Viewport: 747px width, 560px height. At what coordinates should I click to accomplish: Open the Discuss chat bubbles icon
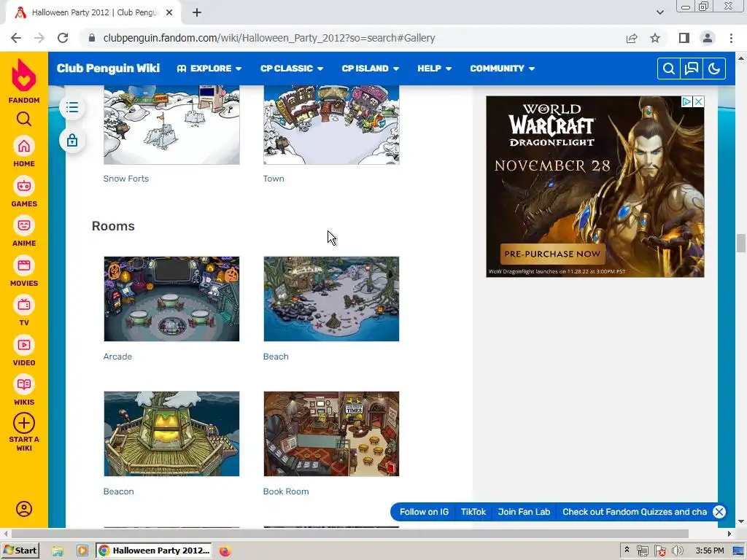click(692, 69)
